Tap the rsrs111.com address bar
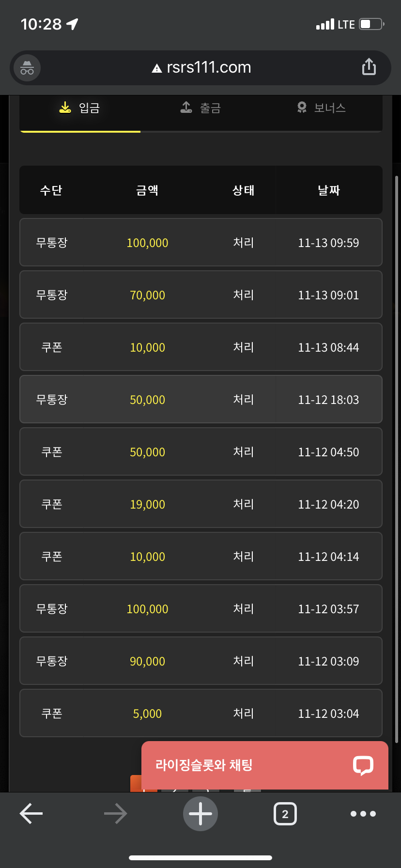 pos(200,68)
